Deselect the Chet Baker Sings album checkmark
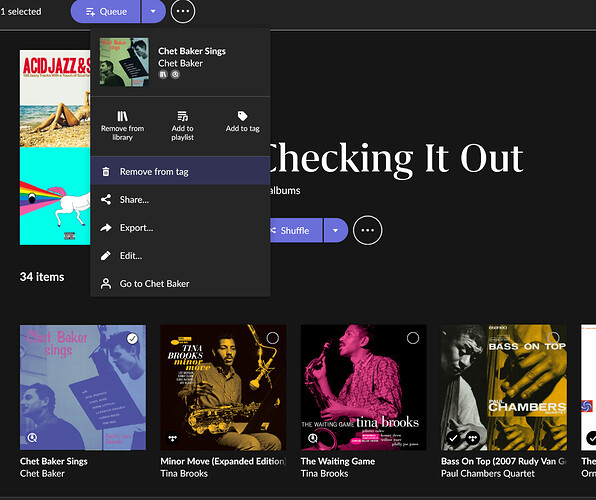The width and height of the screenshot is (596, 500). (x=132, y=338)
